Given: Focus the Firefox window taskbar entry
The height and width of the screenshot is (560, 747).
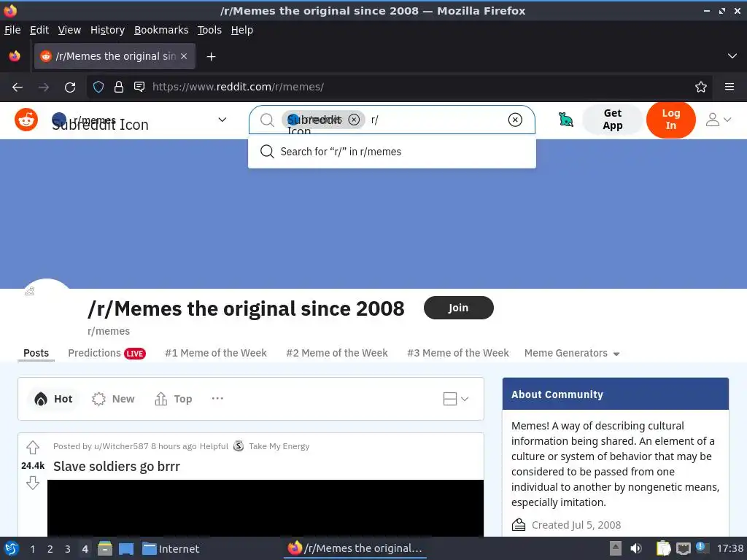Looking at the screenshot, I should [x=355, y=548].
